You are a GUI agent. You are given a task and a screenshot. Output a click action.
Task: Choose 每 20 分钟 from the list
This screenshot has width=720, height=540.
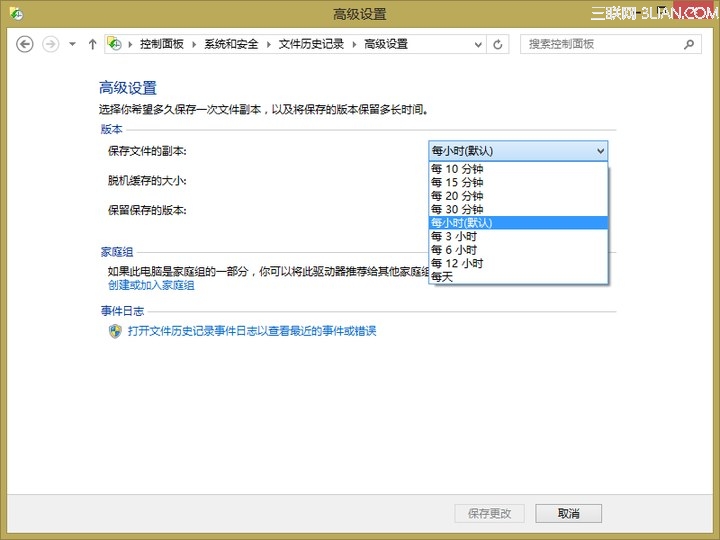click(x=518, y=196)
